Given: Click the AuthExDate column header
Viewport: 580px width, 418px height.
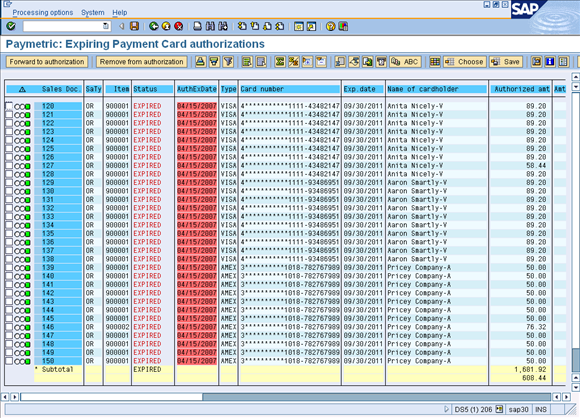Looking at the screenshot, I should (196, 89).
